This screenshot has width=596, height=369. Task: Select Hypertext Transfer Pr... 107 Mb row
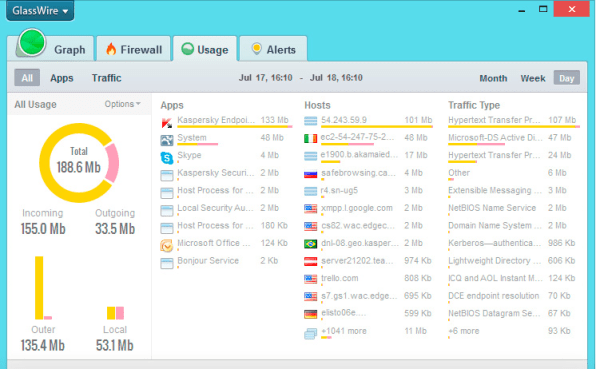click(x=514, y=122)
